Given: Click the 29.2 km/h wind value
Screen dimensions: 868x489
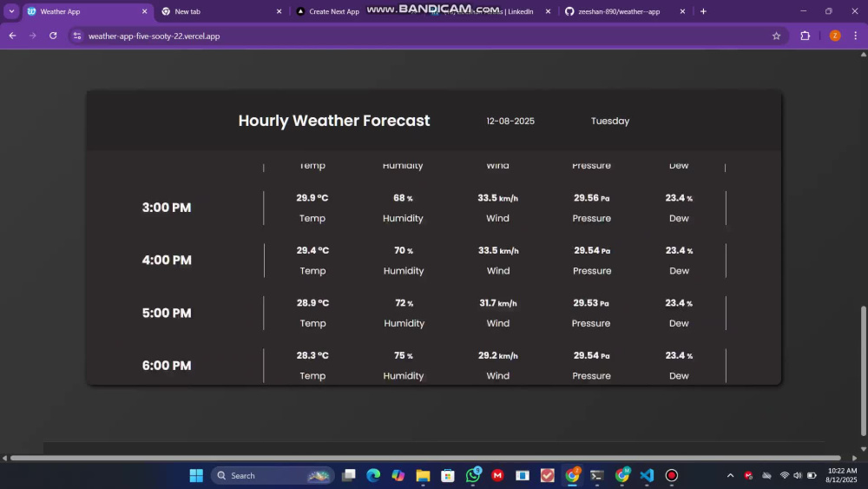Looking at the screenshot, I should [x=498, y=356].
